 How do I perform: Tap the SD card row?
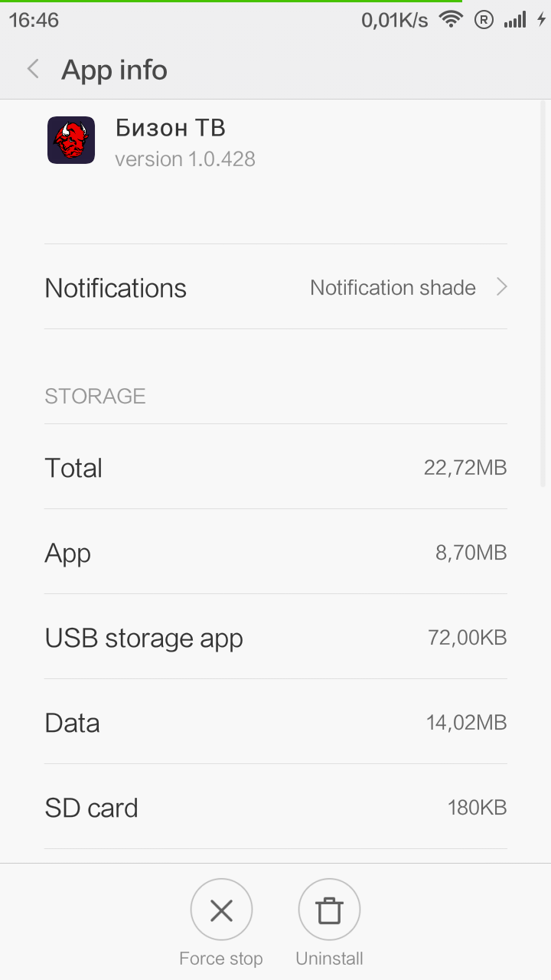pos(275,808)
